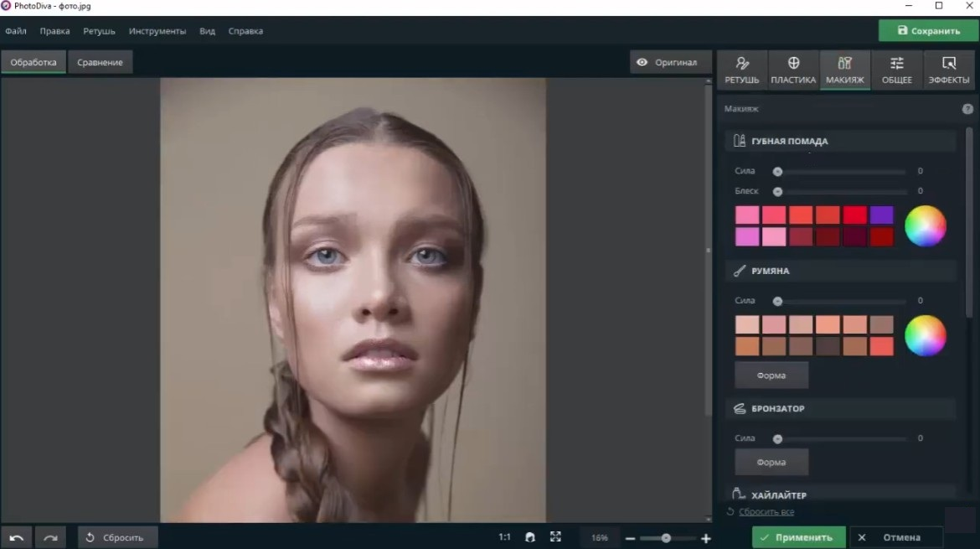Viewport: 980px width, 549px height.
Task: Zoom in with the plus icon
Action: [x=705, y=538]
